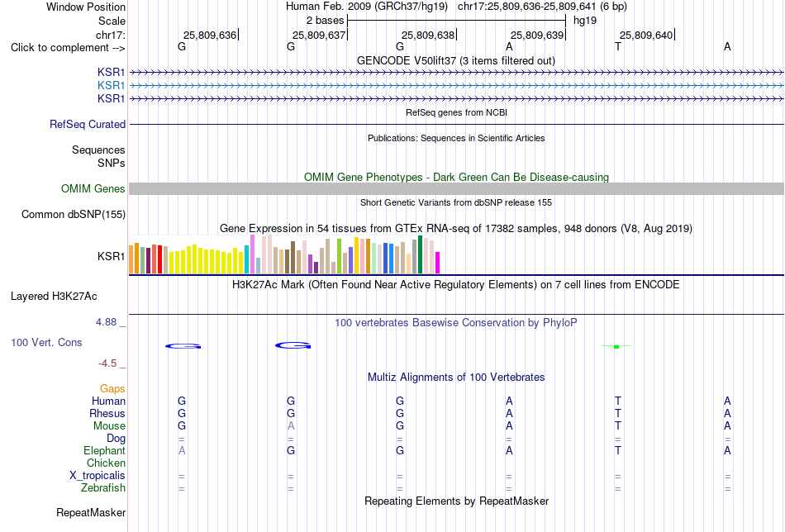Open the RefSeq Curated track label
785x532 pixels.
click(x=88, y=124)
